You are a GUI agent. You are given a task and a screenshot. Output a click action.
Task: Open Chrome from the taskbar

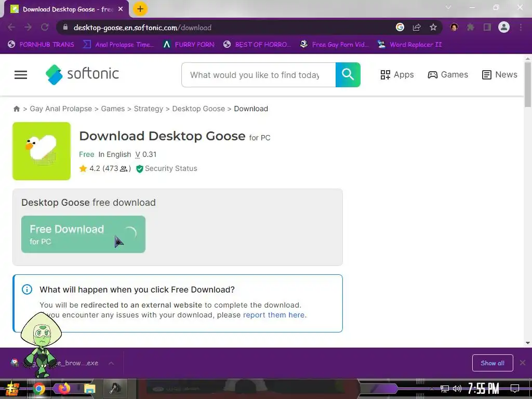click(x=39, y=389)
